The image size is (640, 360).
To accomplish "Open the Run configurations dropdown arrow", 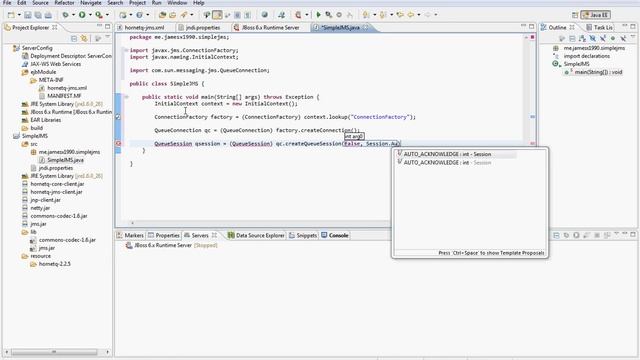I will coord(90,15).
